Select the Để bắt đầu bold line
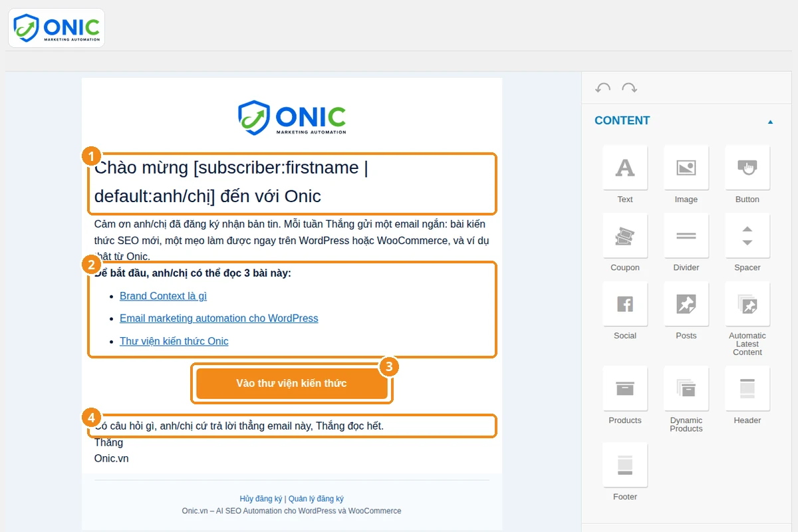 point(193,273)
